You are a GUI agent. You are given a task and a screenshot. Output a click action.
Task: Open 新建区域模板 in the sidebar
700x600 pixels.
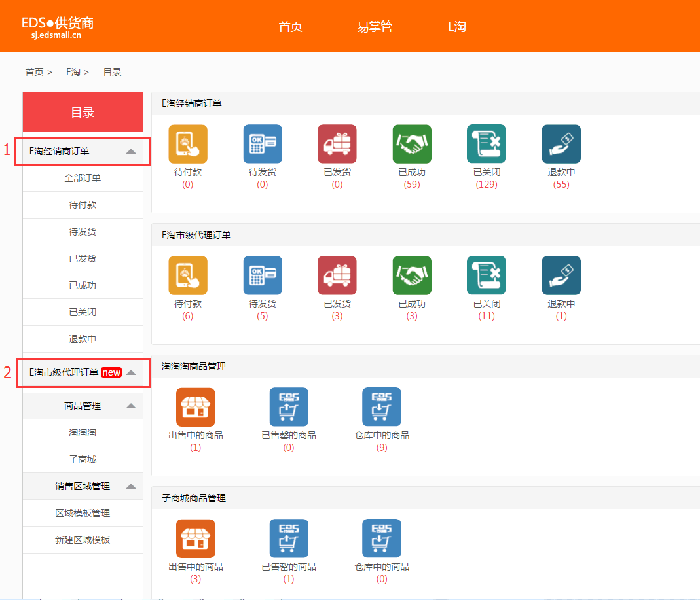[83, 540]
